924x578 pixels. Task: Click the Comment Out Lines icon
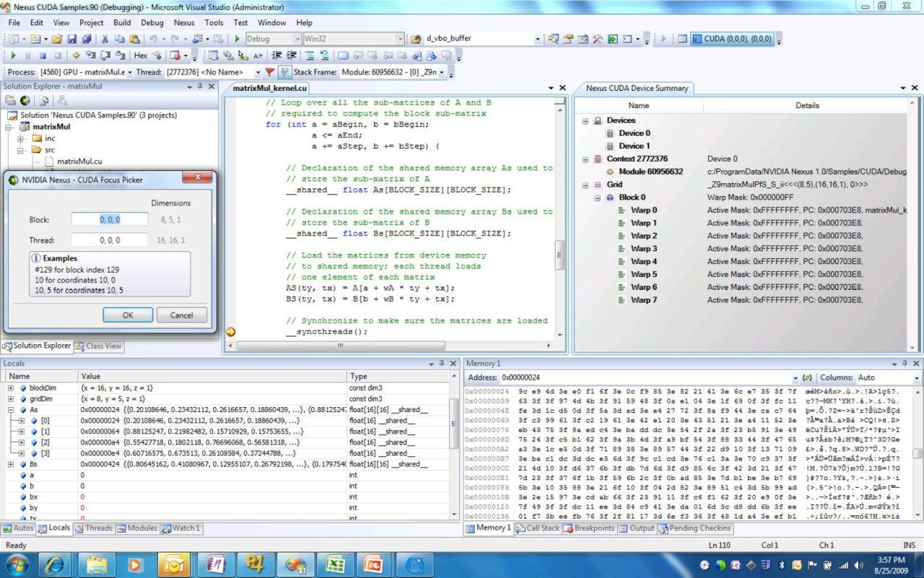pyautogui.click(x=310, y=56)
